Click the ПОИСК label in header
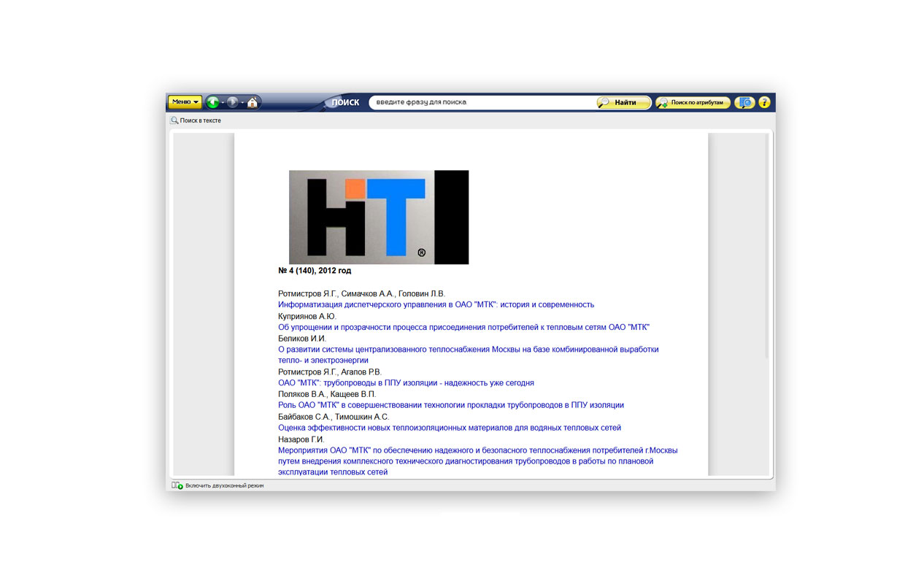 click(x=345, y=103)
